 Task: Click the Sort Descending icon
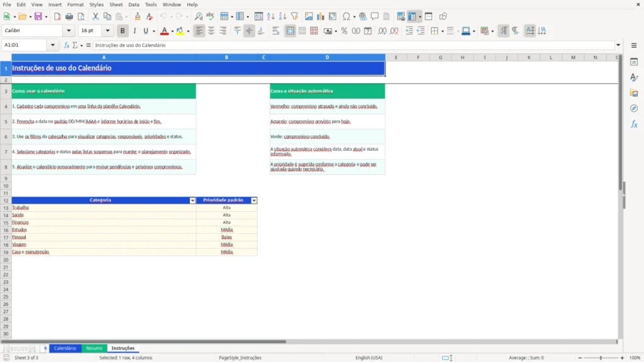point(282,16)
